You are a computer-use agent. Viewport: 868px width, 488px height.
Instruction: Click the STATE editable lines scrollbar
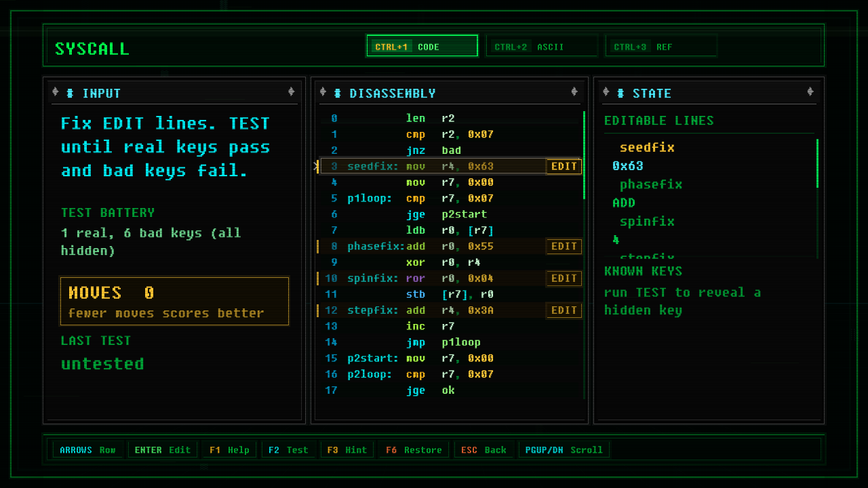click(x=817, y=198)
